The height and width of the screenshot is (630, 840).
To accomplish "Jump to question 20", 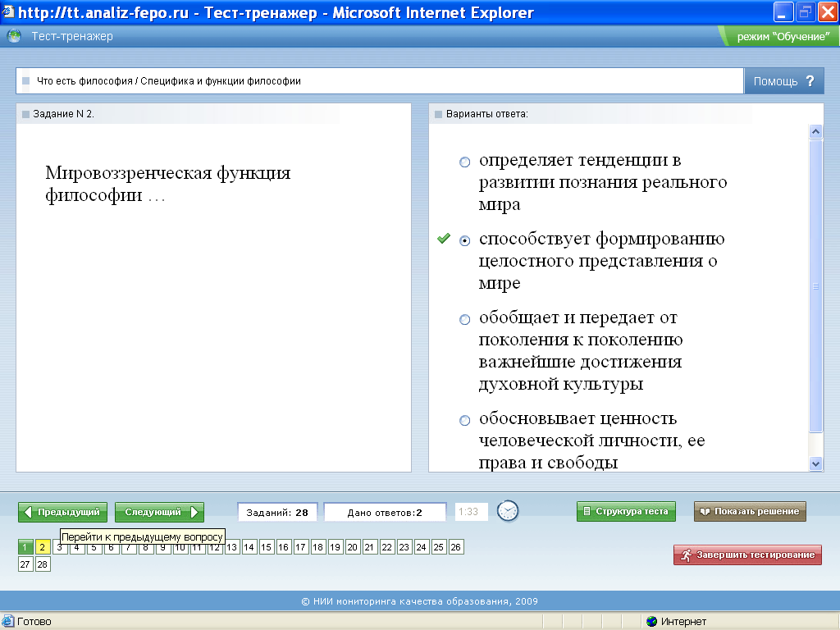I will (x=352, y=547).
